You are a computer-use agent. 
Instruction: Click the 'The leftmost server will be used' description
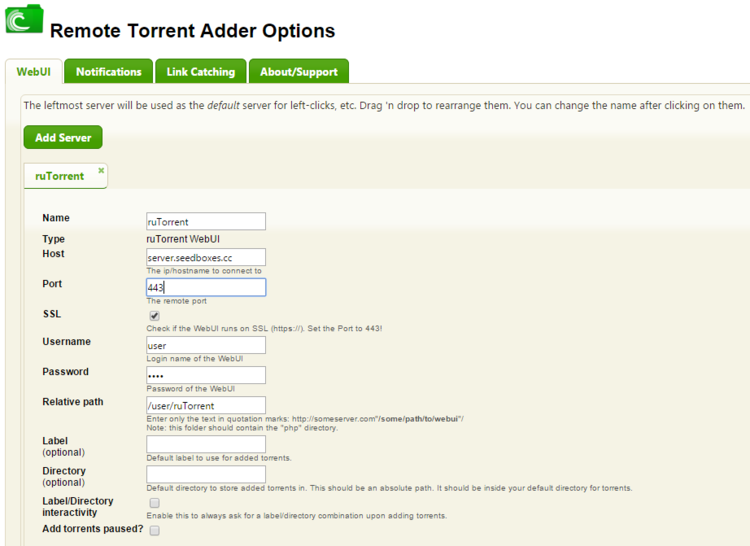[384, 106]
